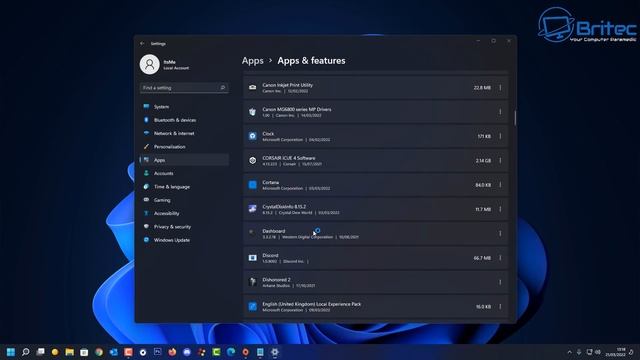Open the Windows Start menu
Image resolution: width=640 pixels, height=360 pixels.
[11, 352]
